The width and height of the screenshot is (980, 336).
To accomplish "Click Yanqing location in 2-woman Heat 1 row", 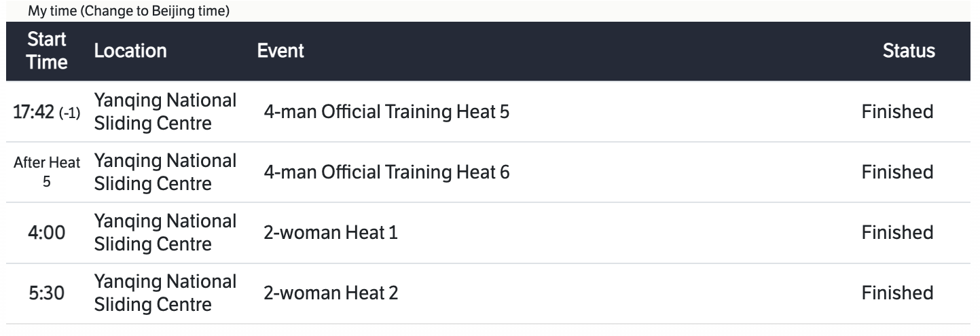I will [x=165, y=233].
